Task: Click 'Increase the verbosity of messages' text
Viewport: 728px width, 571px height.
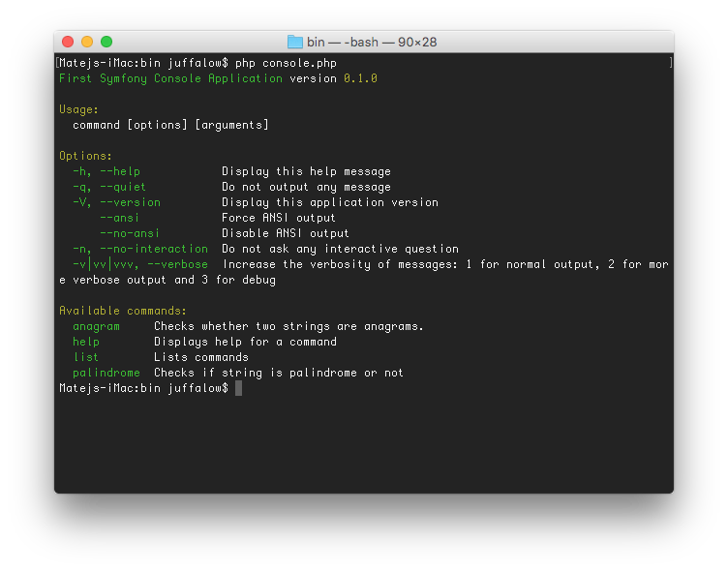Action: click(340, 264)
